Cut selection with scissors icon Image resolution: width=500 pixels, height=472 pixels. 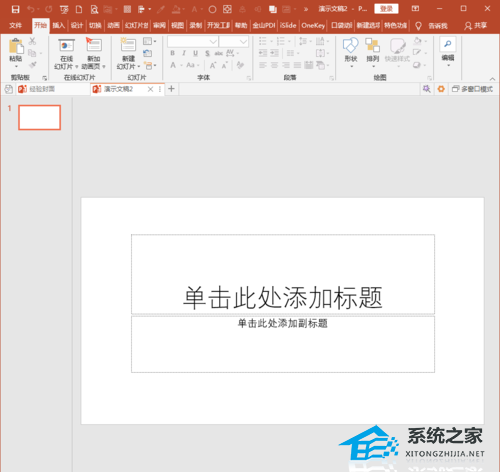pyautogui.click(x=32, y=41)
